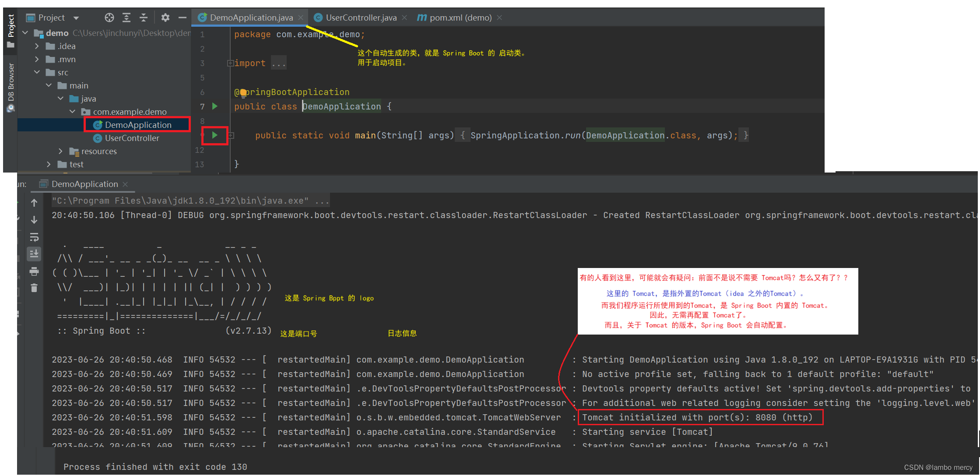Collapse the src folder
980x476 pixels.
37,72
